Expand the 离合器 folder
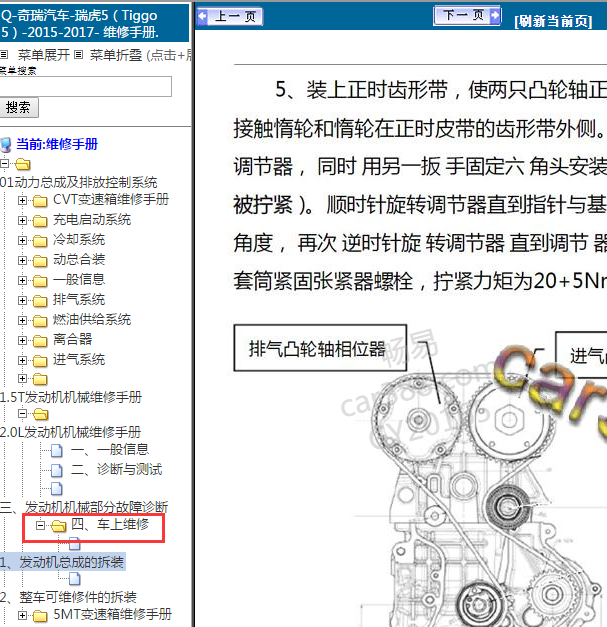 click(22, 340)
